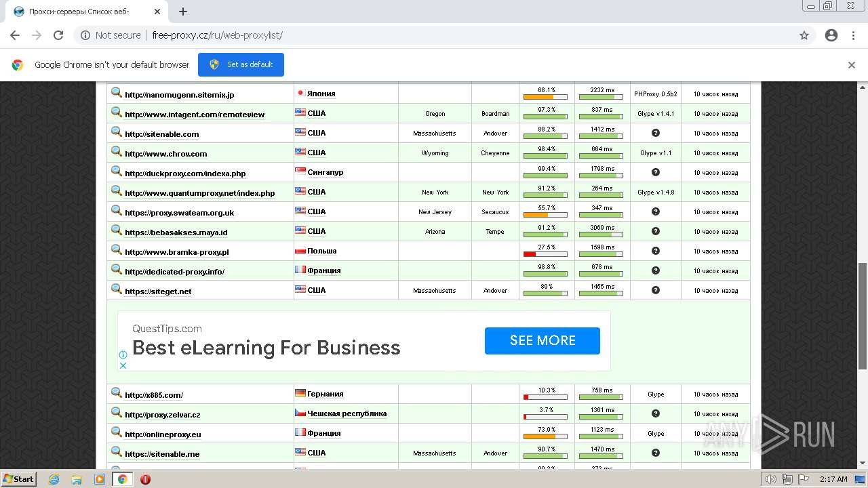Open the Windows Start menu
The width and height of the screenshot is (868, 488).
click(x=19, y=479)
